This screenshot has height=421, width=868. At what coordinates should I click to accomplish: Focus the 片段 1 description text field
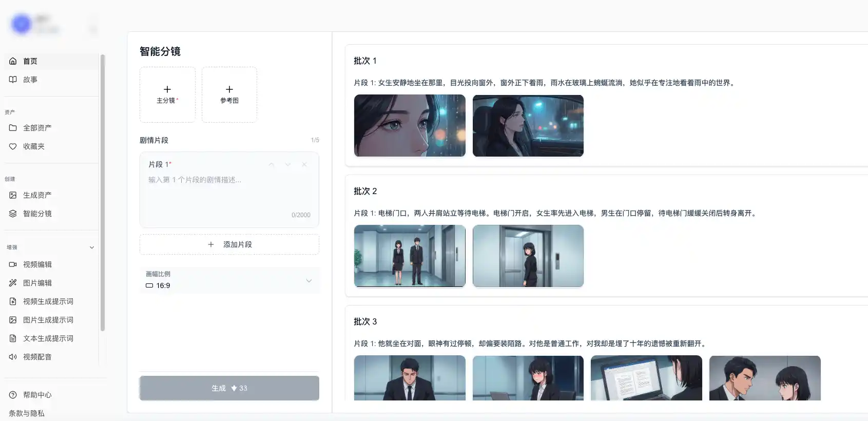pyautogui.click(x=229, y=193)
